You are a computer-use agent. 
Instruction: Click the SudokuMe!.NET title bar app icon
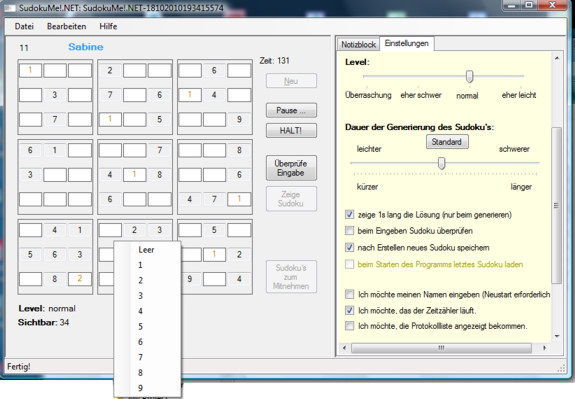tap(10, 8)
